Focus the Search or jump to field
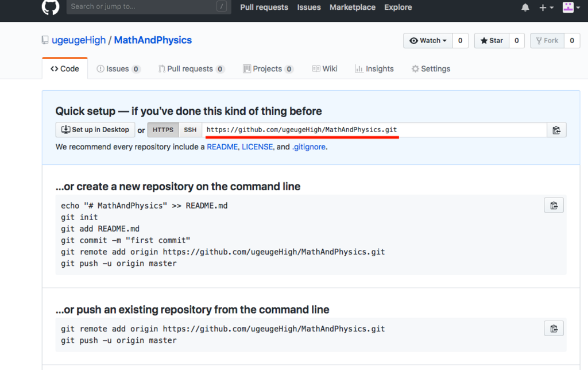The width and height of the screenshot is (588, 370). (149, 6)
